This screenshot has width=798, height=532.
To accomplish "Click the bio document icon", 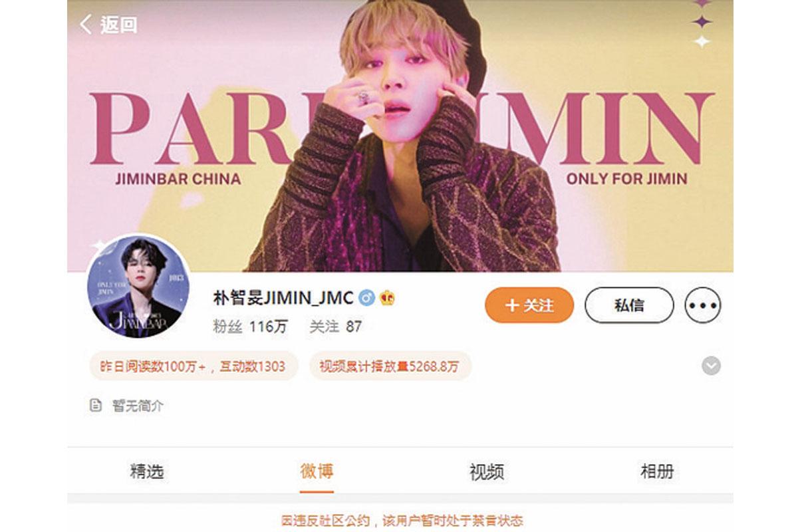I will tap(96, 405).
